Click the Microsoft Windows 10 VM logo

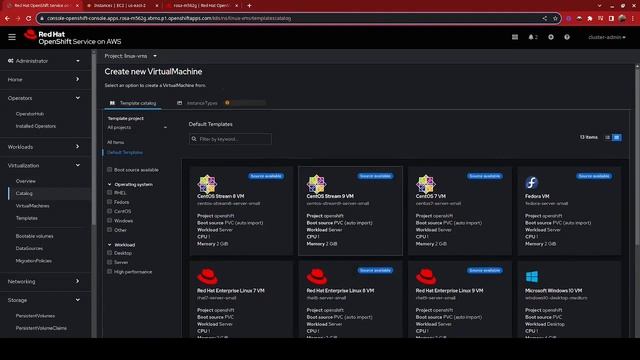pos(532,277)
